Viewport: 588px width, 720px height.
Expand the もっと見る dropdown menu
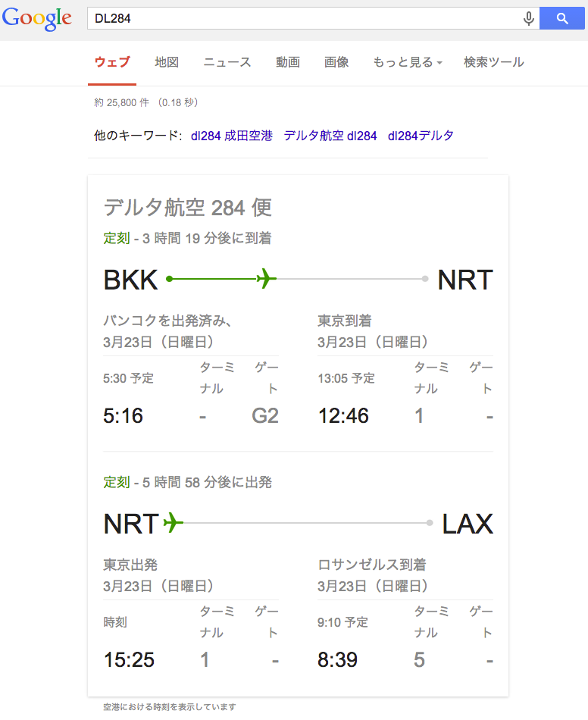[408, 62]
